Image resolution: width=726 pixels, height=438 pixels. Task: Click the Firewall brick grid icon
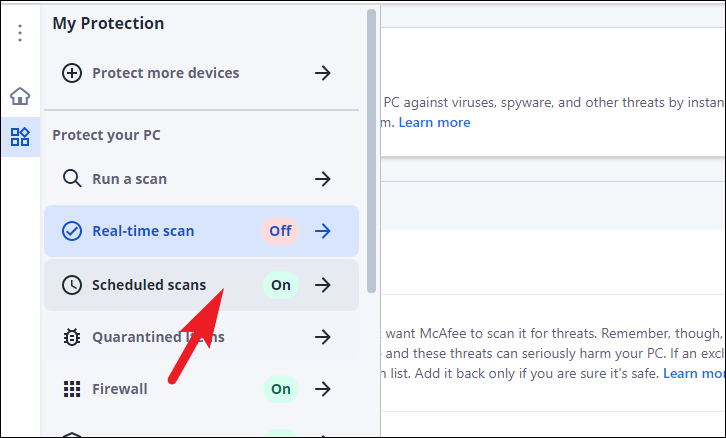(72, 389)
